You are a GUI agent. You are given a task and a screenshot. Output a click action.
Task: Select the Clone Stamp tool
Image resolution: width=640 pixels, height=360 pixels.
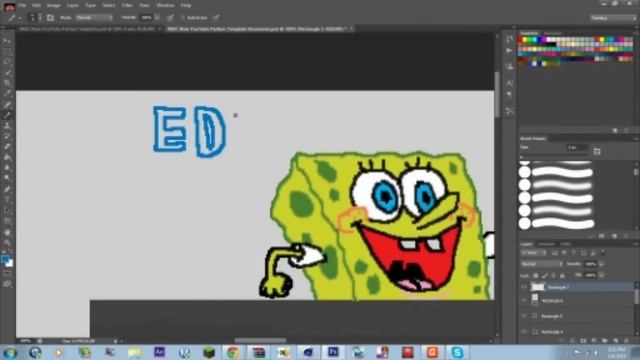[7, 126]
